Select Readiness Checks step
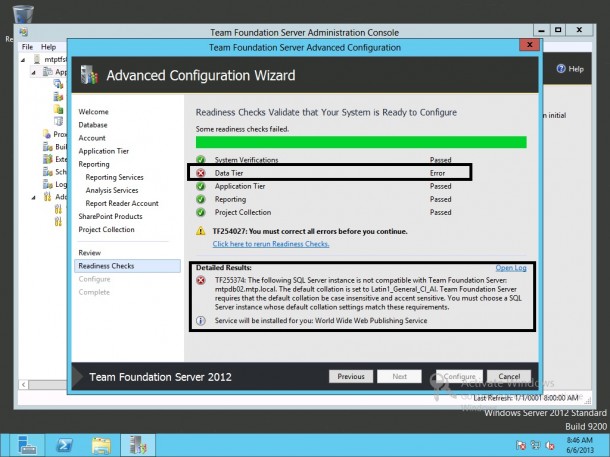 (127, 266)
